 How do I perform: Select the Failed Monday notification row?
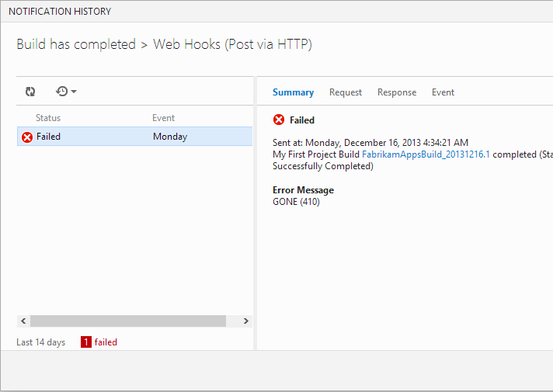(134, 137)
